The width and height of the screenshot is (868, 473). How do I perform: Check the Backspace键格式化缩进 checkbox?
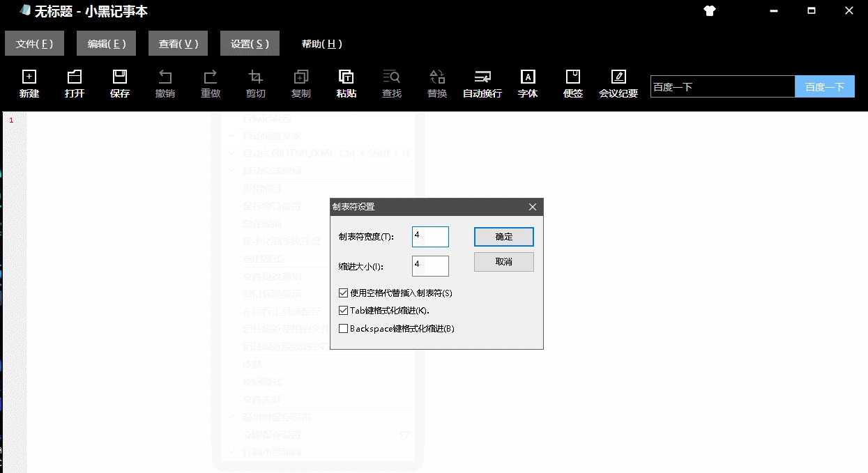point(343,328)
